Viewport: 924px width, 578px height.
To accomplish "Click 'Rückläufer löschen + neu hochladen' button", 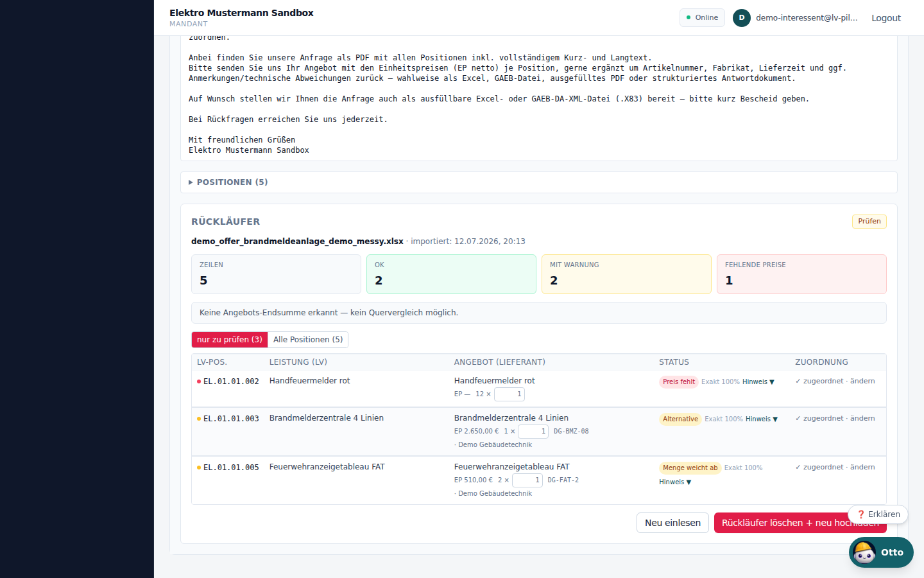I will point(800,523).
